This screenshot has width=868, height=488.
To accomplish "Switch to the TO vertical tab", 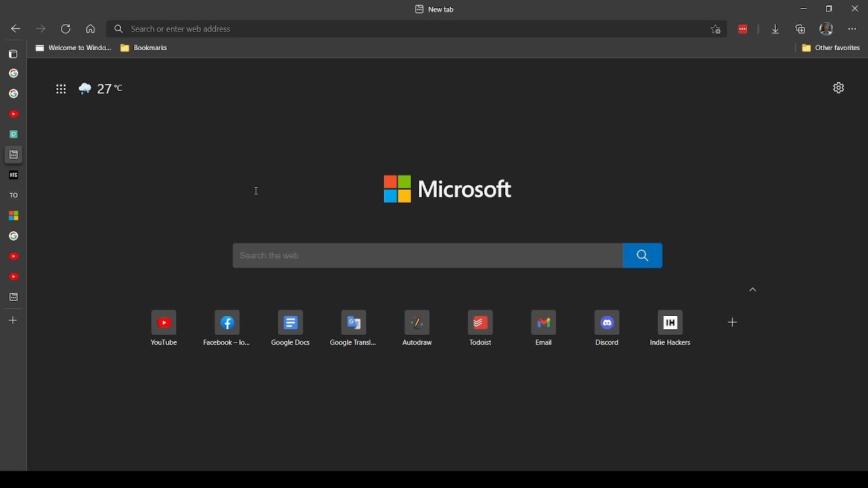I will click(14, 196).
